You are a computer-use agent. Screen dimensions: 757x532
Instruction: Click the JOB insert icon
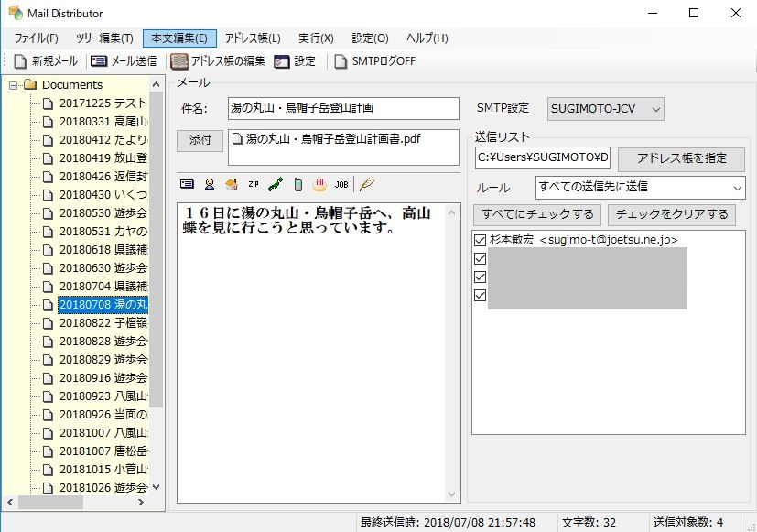(341, 184)
